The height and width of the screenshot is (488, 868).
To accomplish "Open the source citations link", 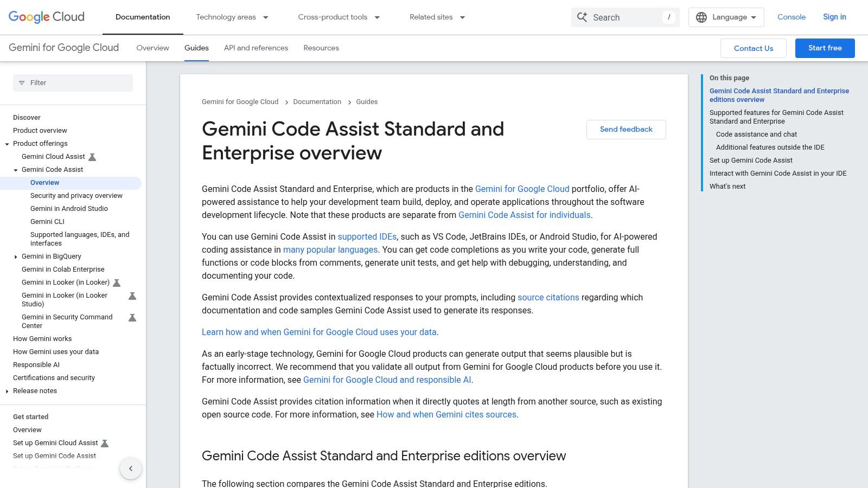I will pyautogui.click(x=548, y=298).
